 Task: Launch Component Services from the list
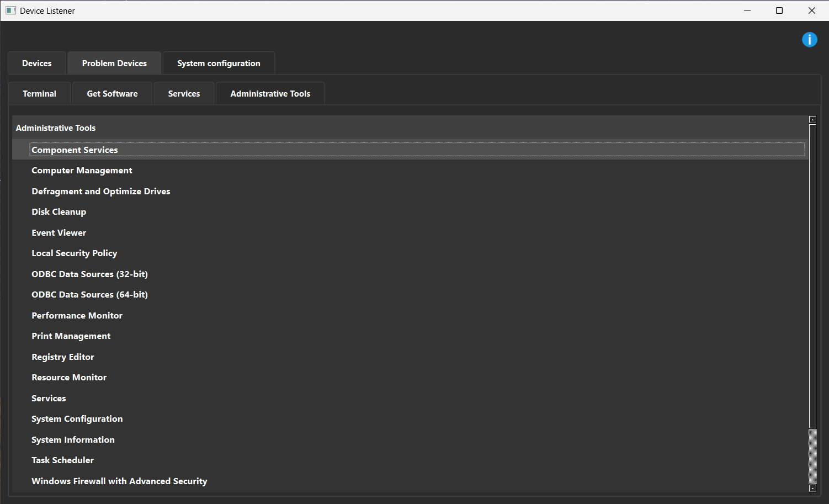pyautogui.click(x=75, y=150)
